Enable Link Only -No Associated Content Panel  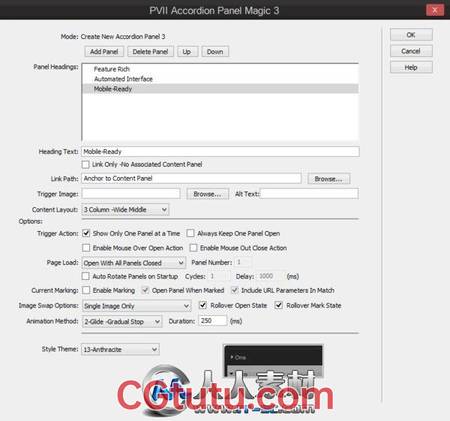[x=86, y=164]
